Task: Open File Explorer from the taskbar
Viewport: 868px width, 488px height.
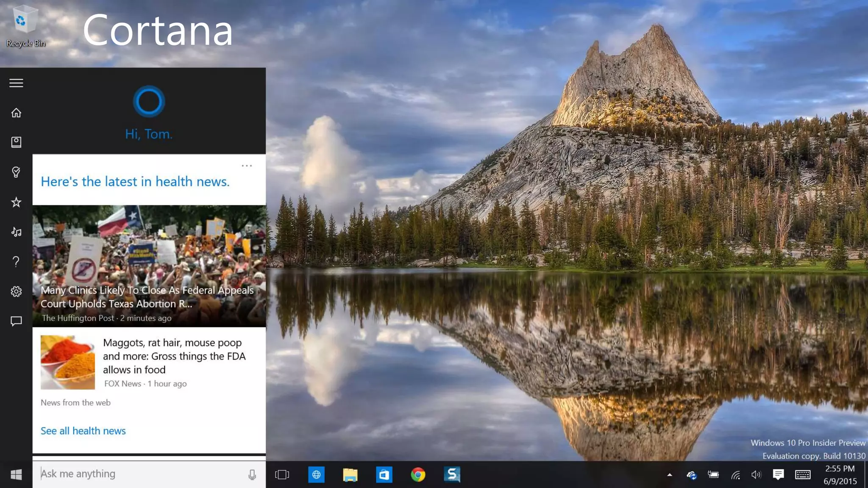Action: (350, 475)
